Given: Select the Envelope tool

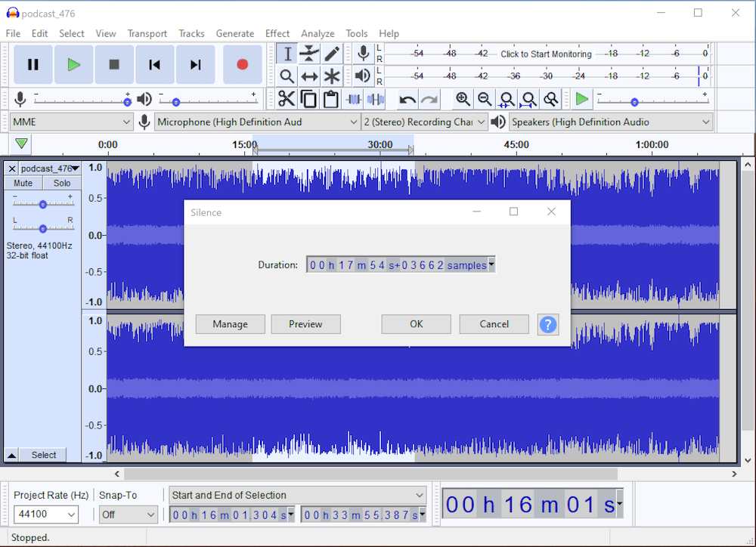Looking at the screenshot, I should tap(309, 54).
